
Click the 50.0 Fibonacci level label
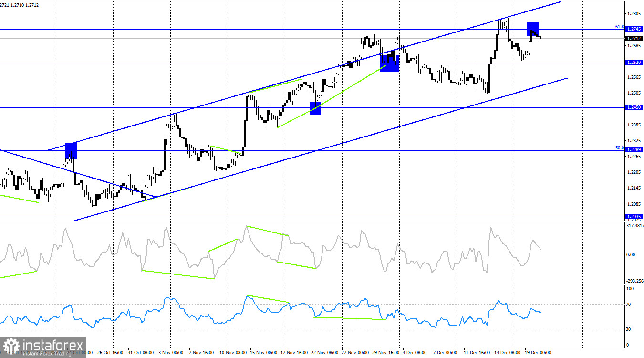(x=620, y=148)
